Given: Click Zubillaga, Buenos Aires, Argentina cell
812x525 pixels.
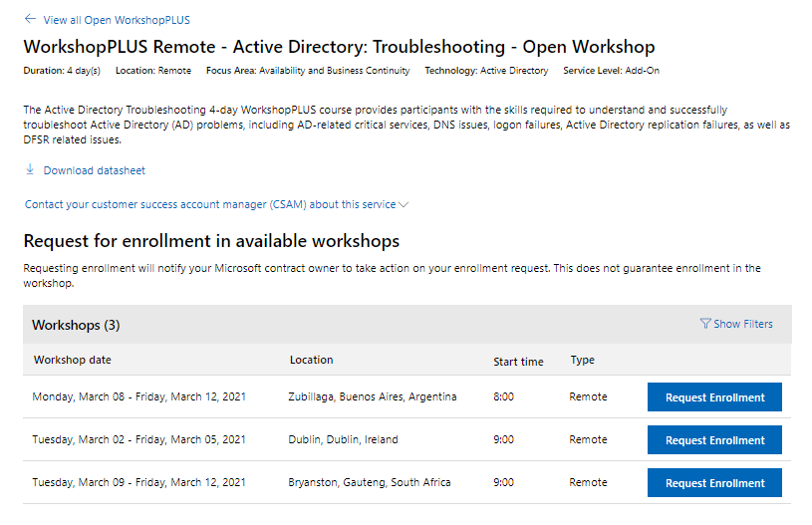Looking at the screenshot, I should pos(373,396).
